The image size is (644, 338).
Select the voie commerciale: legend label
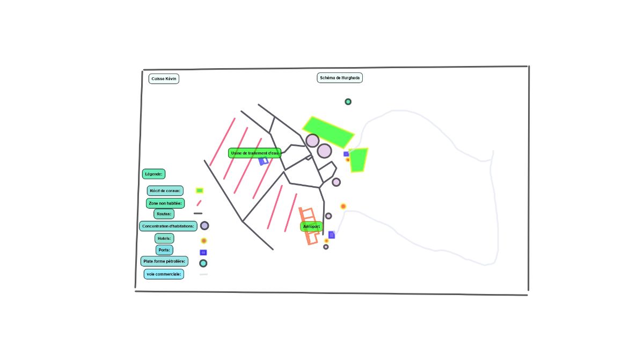point(164,274)
